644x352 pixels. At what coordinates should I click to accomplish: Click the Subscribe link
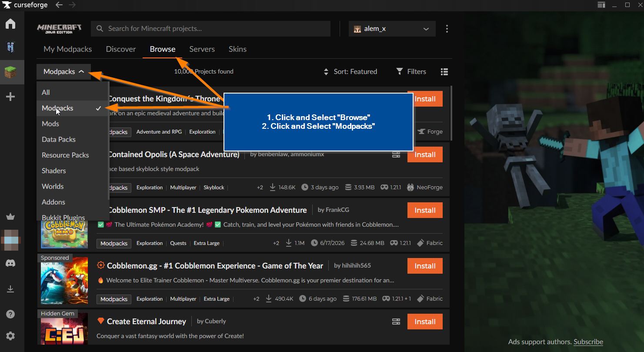(588, 342)
